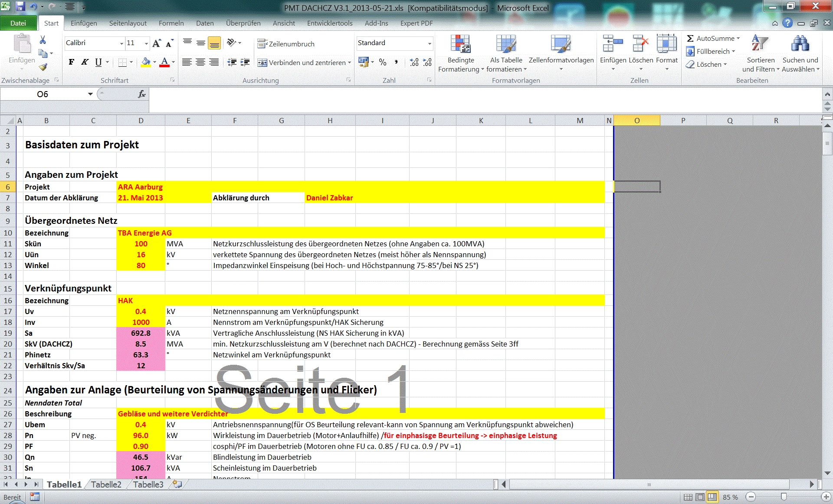Align text right

click(214, 62)
